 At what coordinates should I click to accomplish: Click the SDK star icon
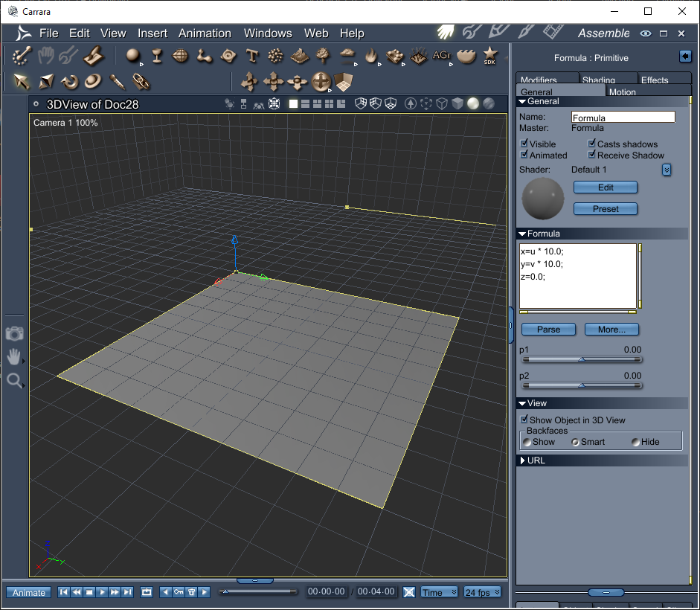pos(489,56)
